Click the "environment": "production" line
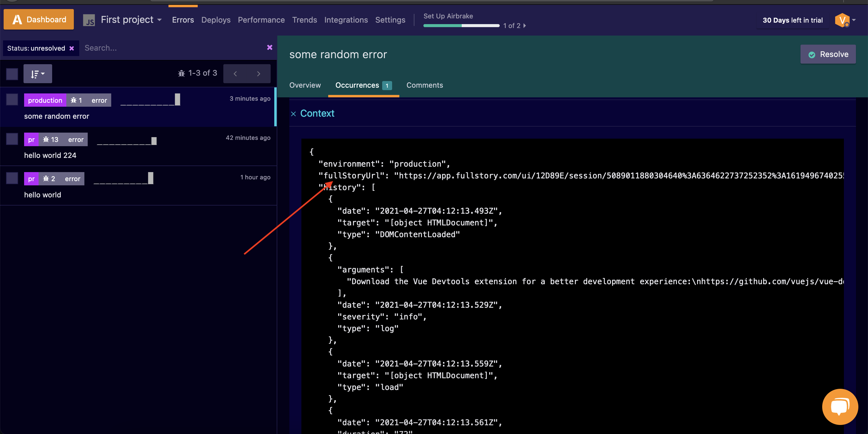Screen dimensions: 868x434 [384, 164]
